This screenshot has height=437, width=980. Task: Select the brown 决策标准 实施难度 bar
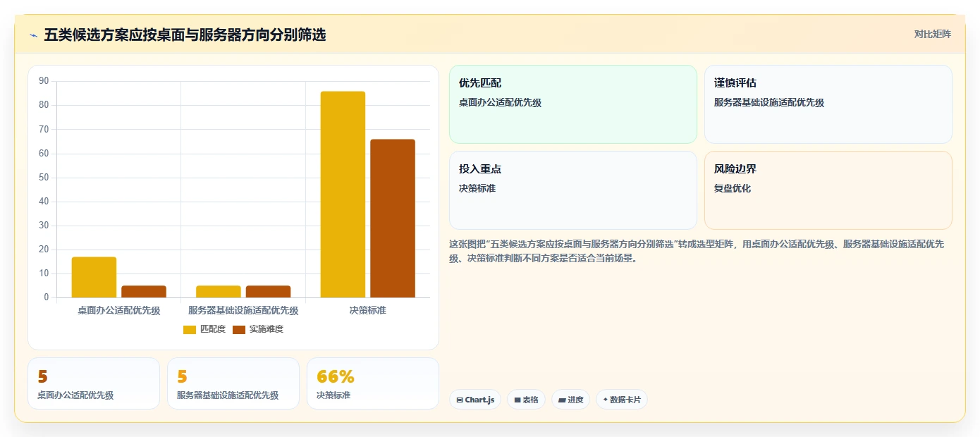click(393, 218)
